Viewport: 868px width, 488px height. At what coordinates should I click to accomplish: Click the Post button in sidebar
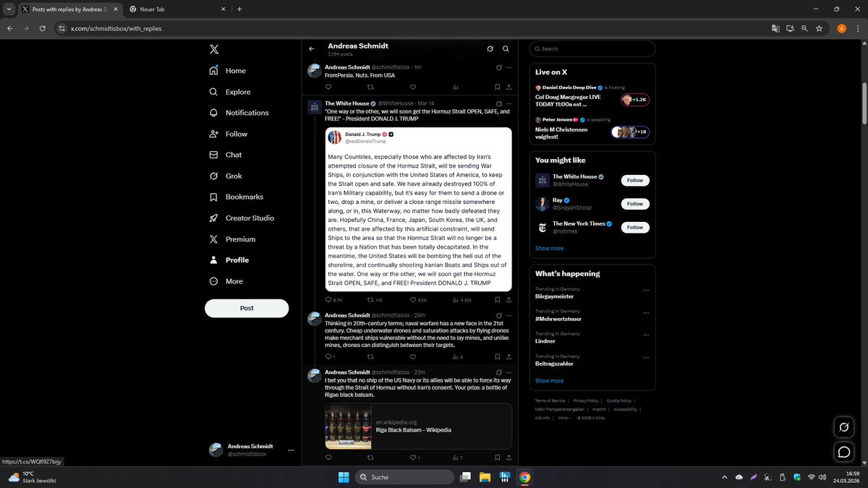click(x=247, y=308)
